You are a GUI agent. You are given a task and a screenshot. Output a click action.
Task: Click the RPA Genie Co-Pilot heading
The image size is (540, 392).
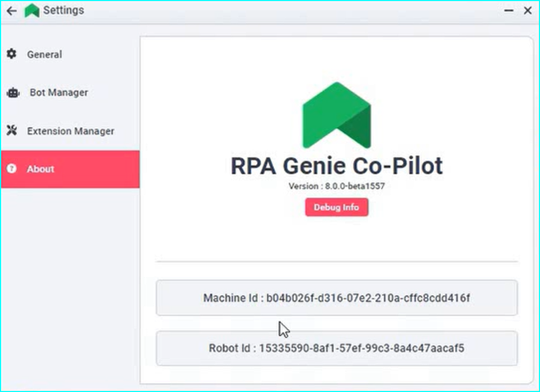click(x=336, y=166)
